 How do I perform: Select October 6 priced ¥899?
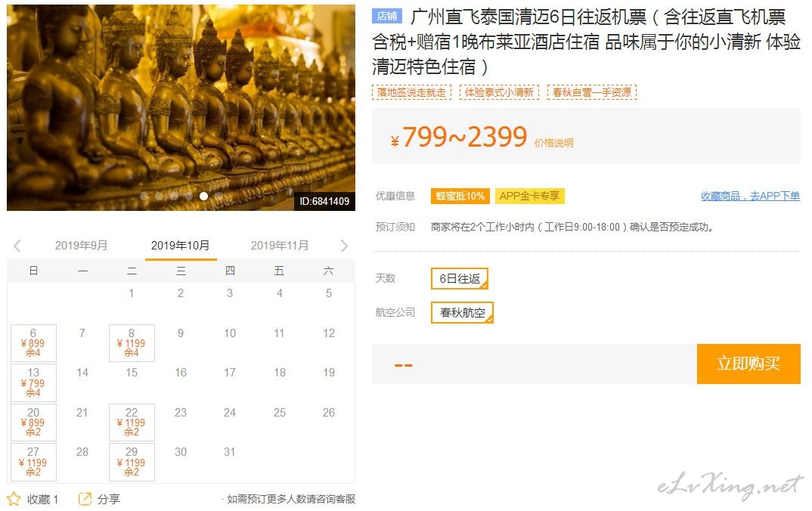point(33,342)
